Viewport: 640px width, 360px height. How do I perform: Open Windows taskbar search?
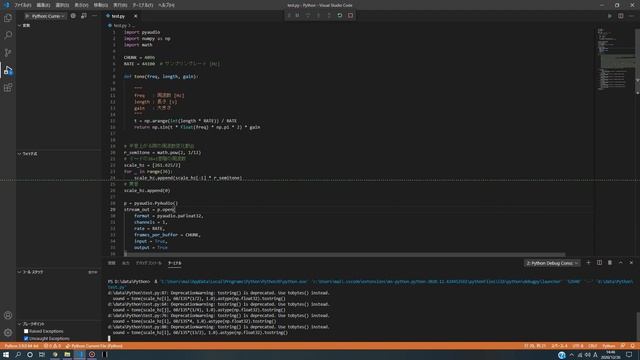click(18, 355)
